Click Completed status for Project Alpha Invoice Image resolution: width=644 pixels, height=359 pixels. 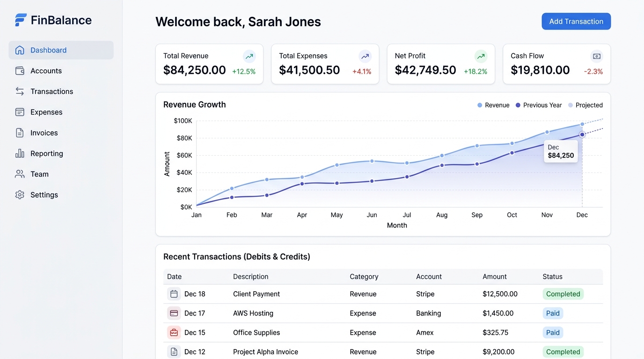563,352
